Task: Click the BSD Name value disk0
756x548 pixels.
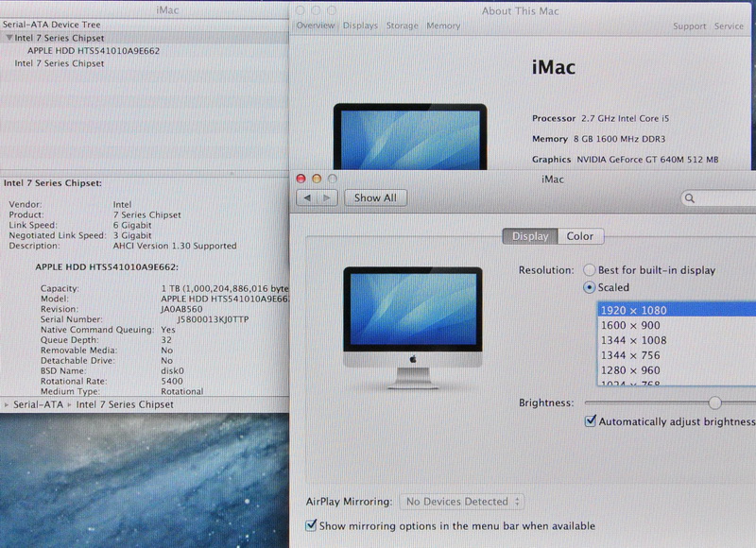Action: tap(172, 371)
